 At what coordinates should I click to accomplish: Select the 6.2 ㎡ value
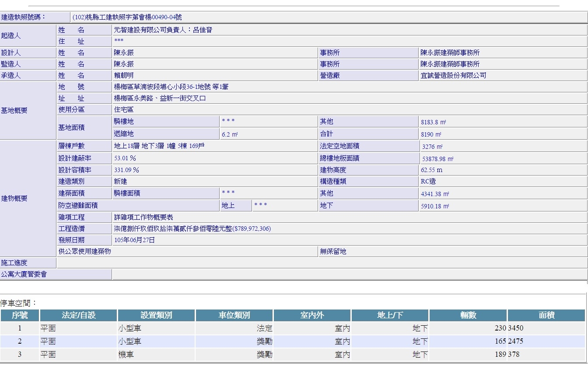(230, 134)
